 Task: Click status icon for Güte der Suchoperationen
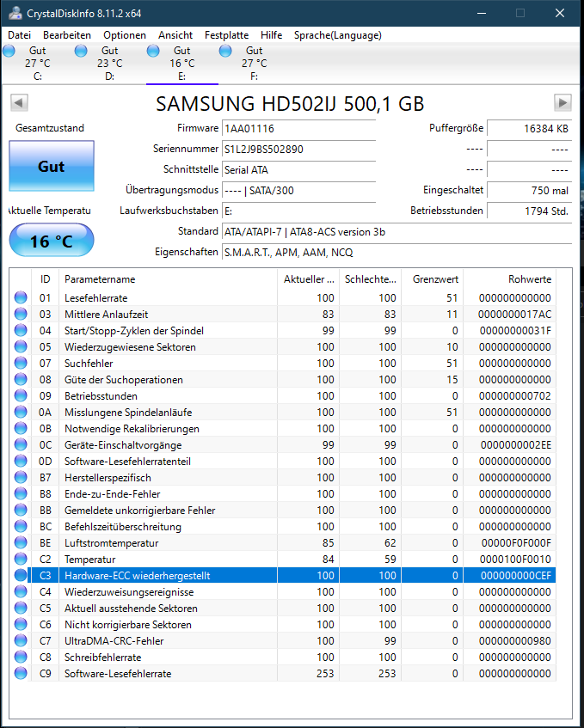[x=21, y=379]
